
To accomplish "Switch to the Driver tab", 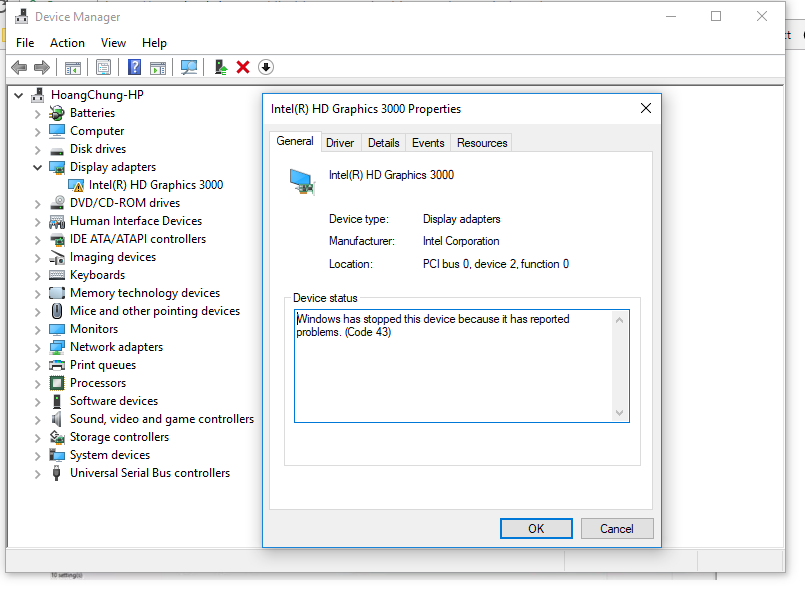I will 340,143.
